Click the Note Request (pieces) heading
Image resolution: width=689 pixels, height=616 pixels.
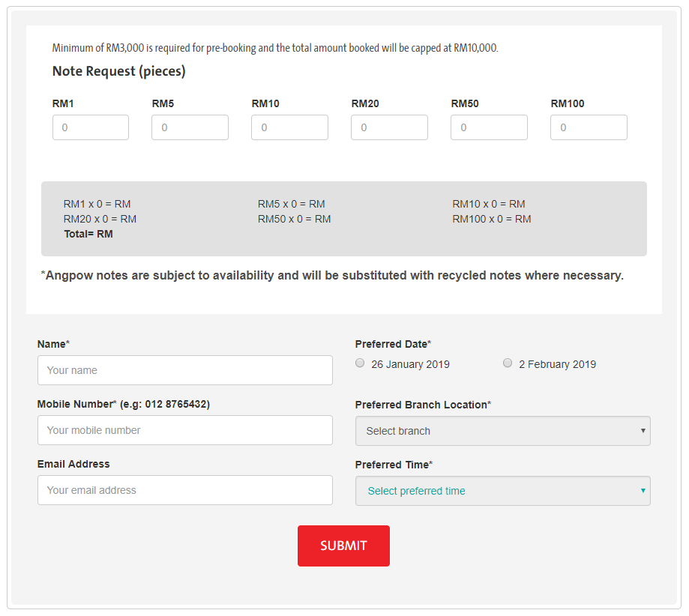point(118,71)
